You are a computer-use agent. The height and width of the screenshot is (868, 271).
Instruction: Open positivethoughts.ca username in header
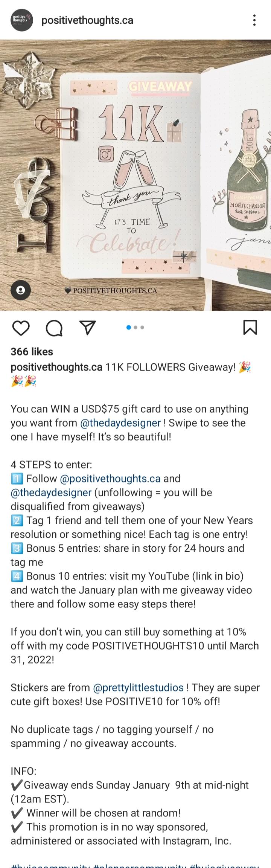87,20
